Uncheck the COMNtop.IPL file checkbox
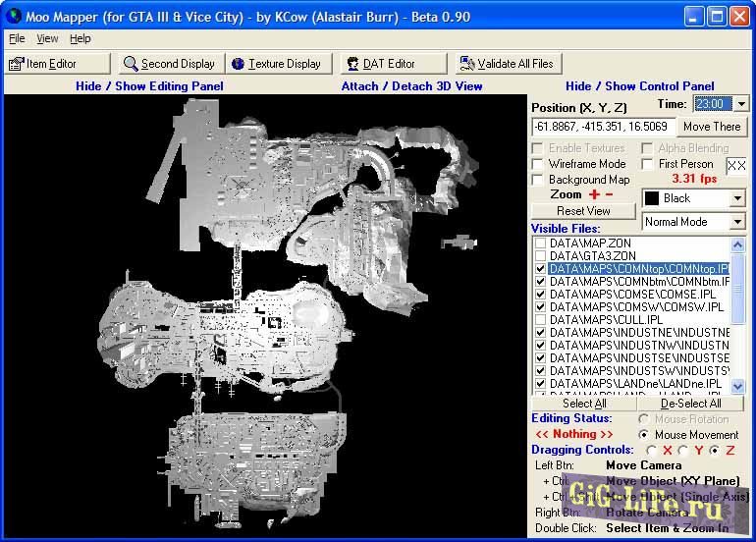Image resolution: width=756 pixels, height=542 pixels. point(540,269)
